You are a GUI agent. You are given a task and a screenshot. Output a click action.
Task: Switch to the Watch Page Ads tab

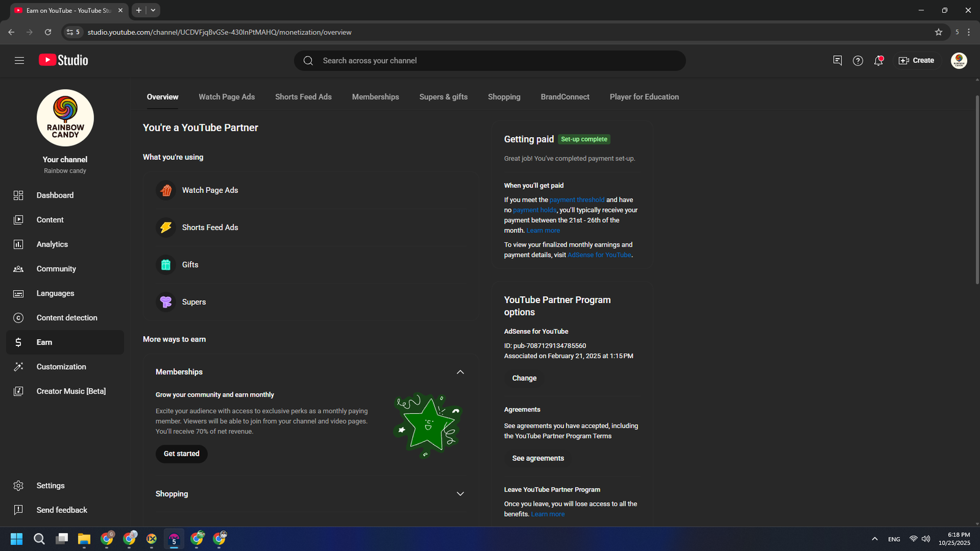(x=227, y=97)
